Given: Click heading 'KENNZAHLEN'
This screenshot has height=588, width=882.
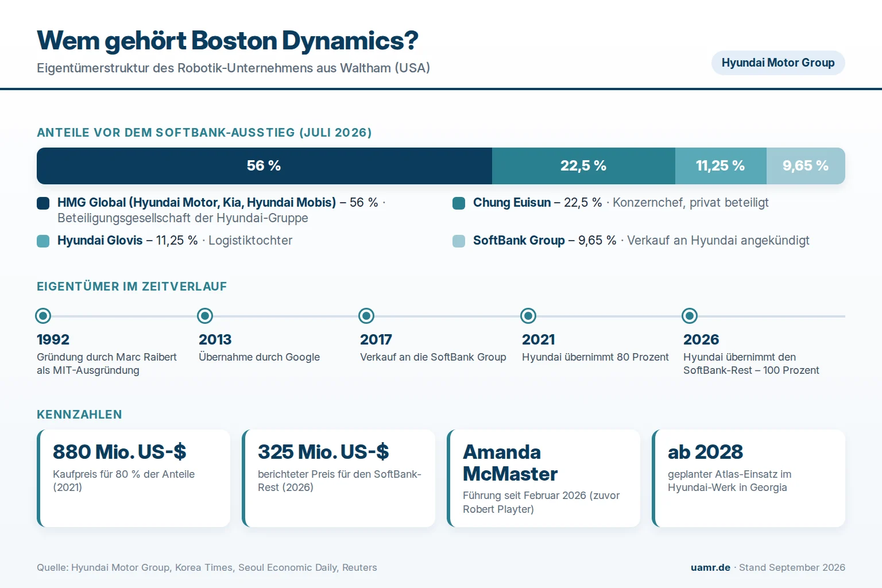Looking at the screenshot, I should click(x=79, y=415).
